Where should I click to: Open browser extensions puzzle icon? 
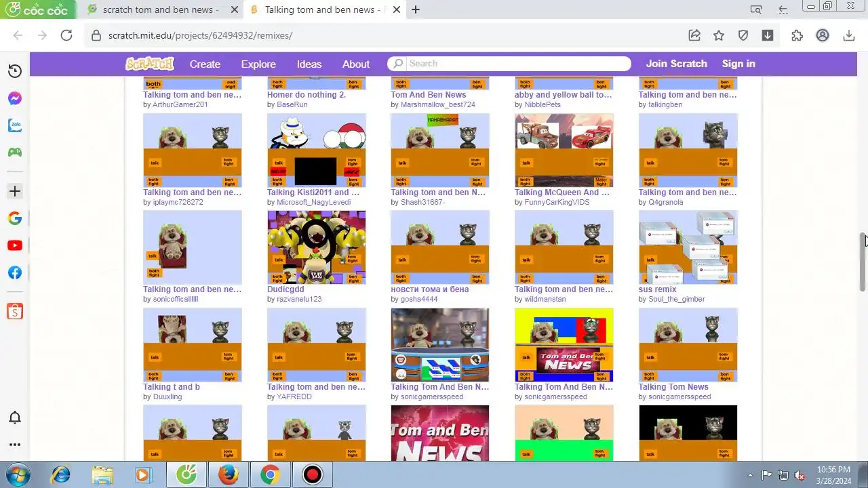tap(797, 35)
